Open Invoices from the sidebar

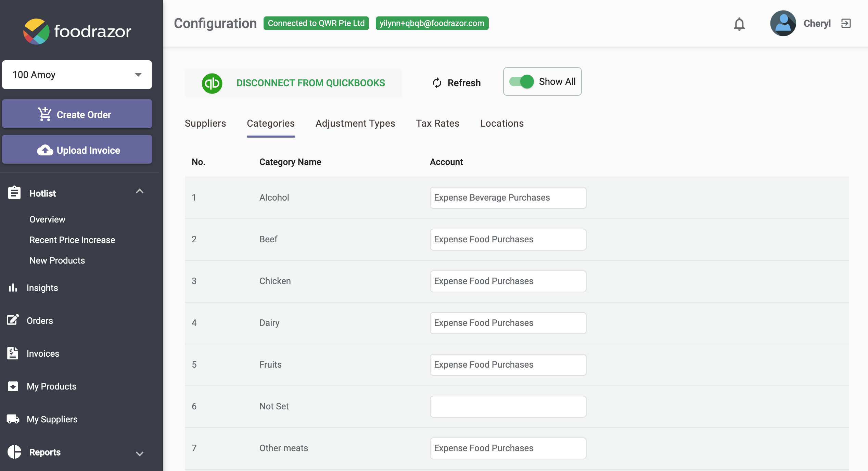pyautogui.click(x=42, y=354)
